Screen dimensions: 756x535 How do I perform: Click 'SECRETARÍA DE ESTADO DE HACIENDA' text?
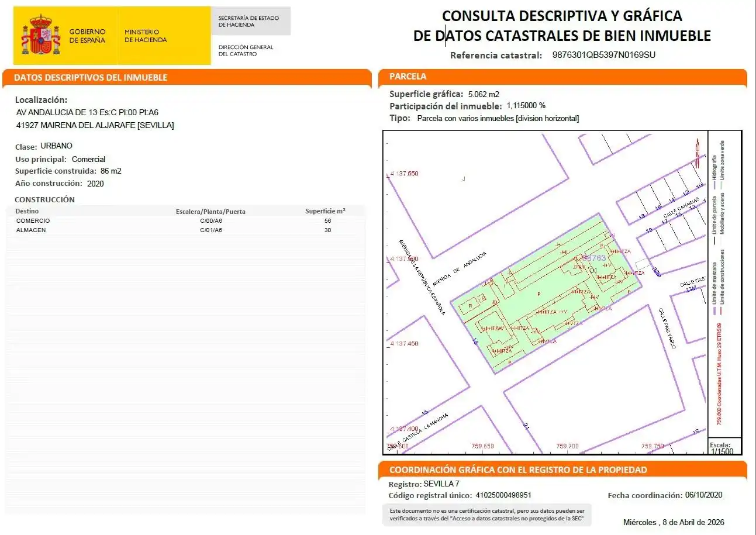(248, 22)
